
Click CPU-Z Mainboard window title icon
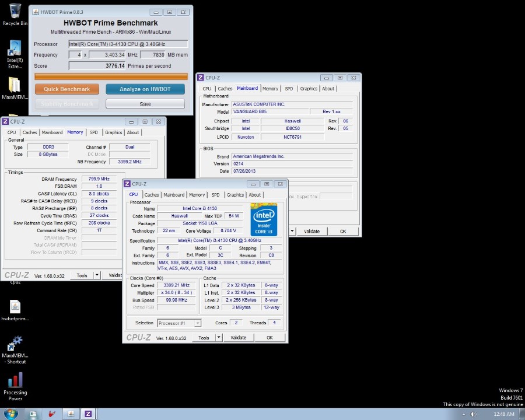click(201, 78)
